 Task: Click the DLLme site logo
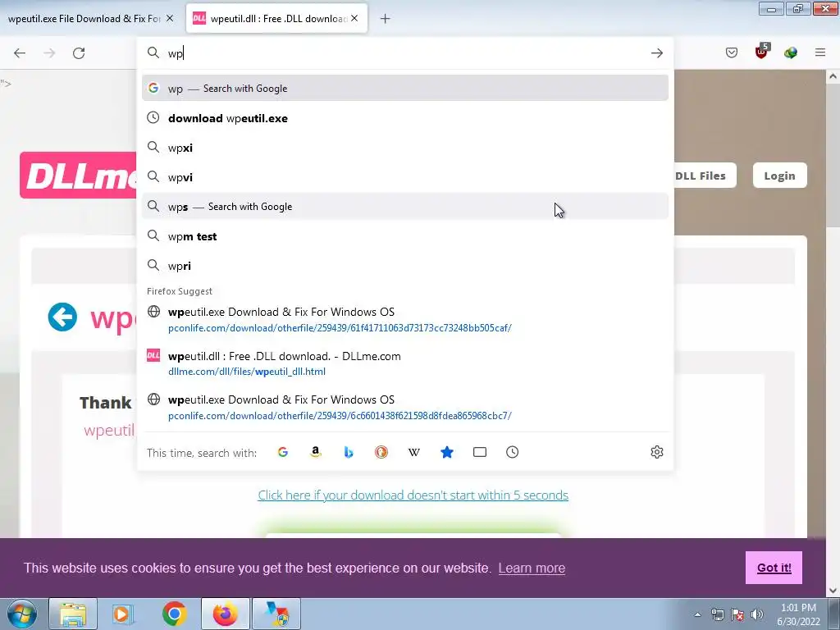(x=78, y=176)
